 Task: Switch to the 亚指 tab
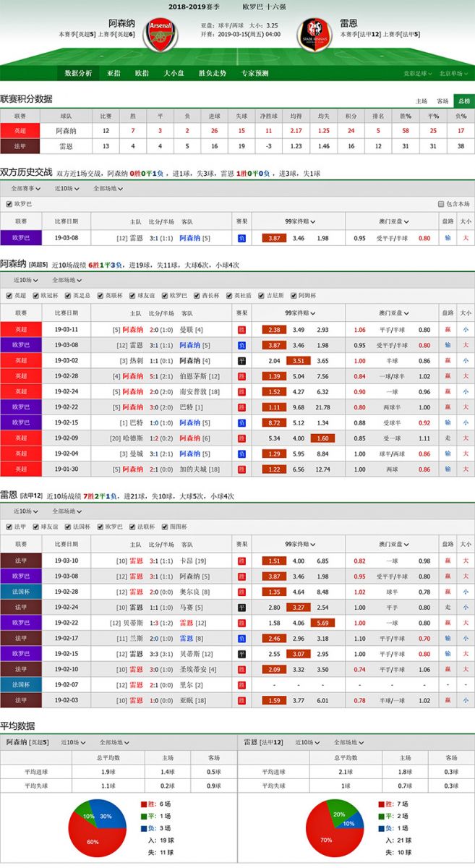(114, 73)
